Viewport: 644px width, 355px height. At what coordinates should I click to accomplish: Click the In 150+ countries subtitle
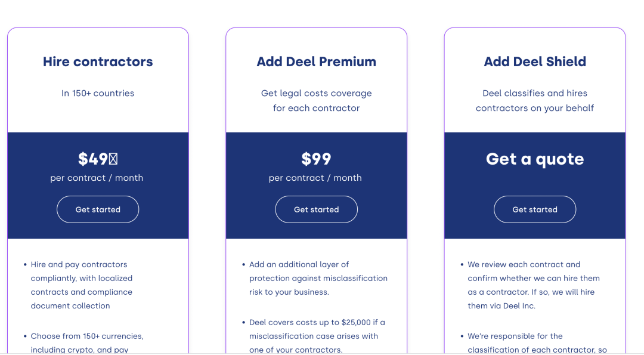coord(98,93)
